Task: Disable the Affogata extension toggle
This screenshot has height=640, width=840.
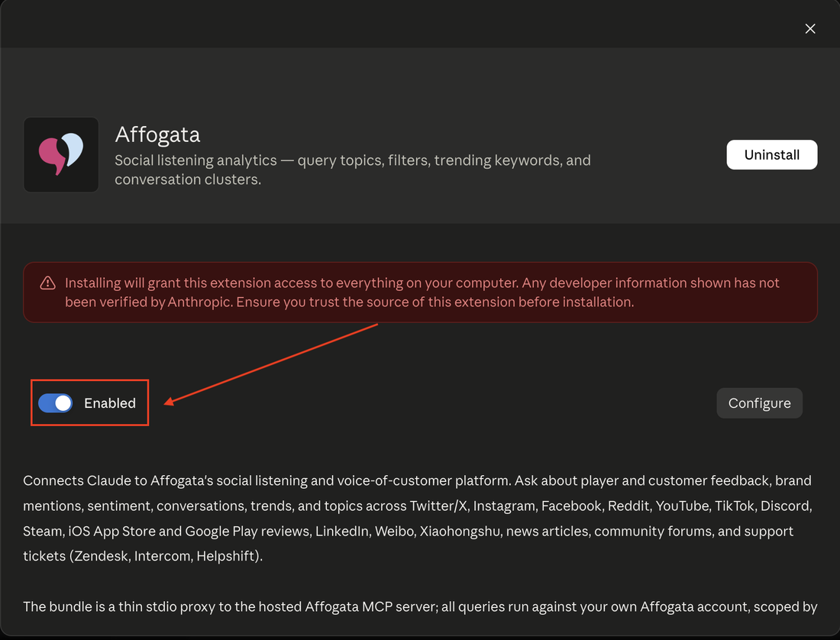Action: [55, 402]
